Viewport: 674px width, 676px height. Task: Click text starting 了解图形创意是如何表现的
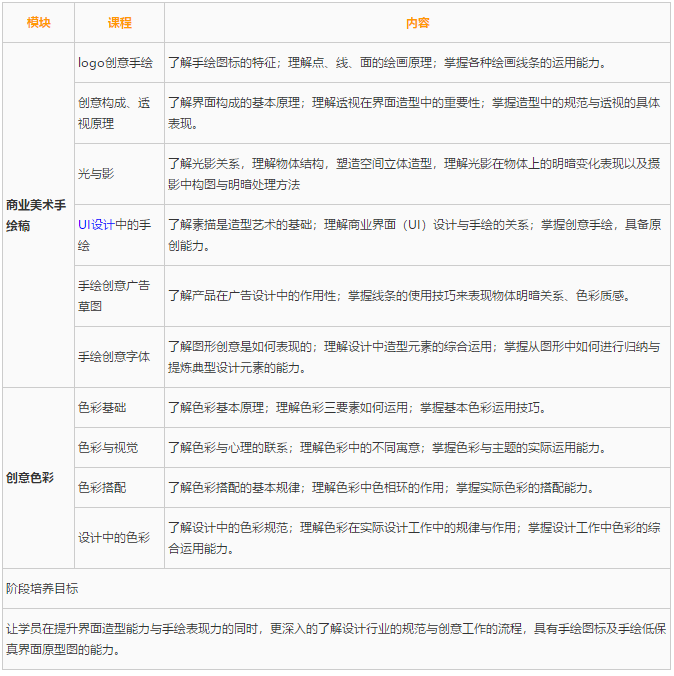[414, 357]
